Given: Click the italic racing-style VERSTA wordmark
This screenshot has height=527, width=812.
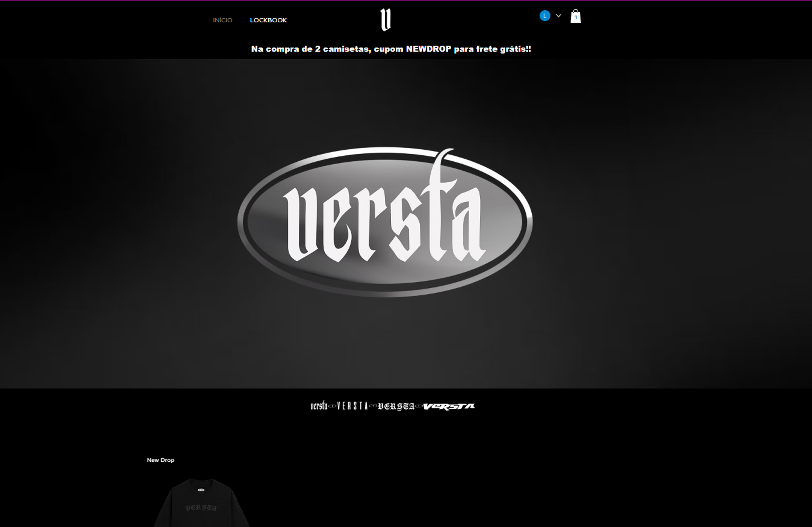Looking at the screenshot, I should pyautogui.click(x=449, y=406).
